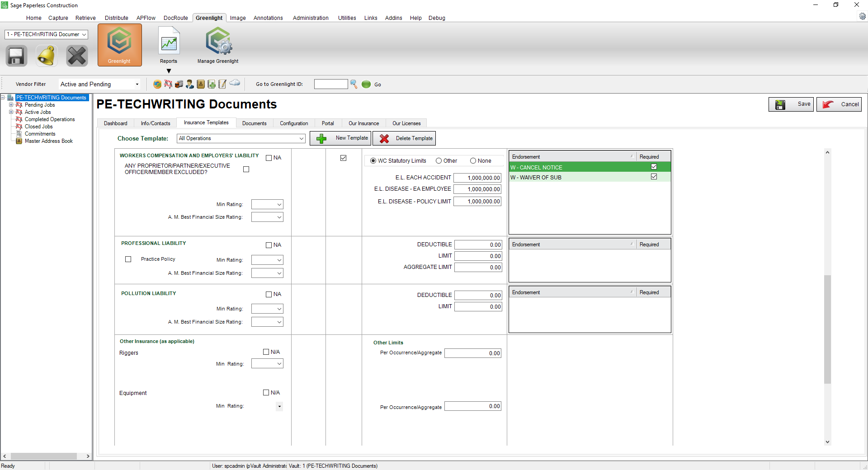Viewport: 868px width, 470px height.
Task: Click the delivery truck icon in filter toolbar
Action: tap(179, 84)
